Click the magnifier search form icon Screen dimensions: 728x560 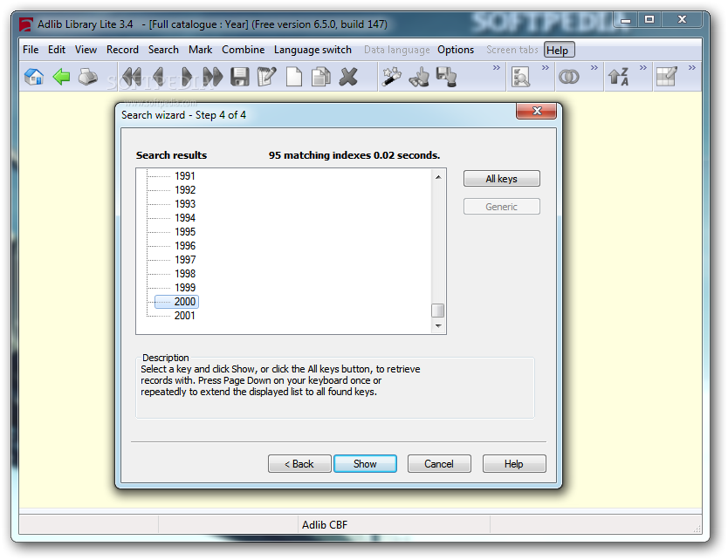[520, 77]
